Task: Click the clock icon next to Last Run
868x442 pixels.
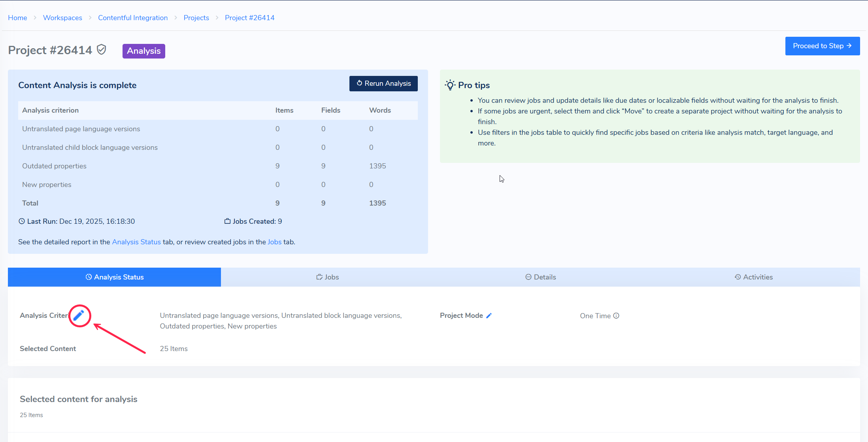Action: point(22,221)
